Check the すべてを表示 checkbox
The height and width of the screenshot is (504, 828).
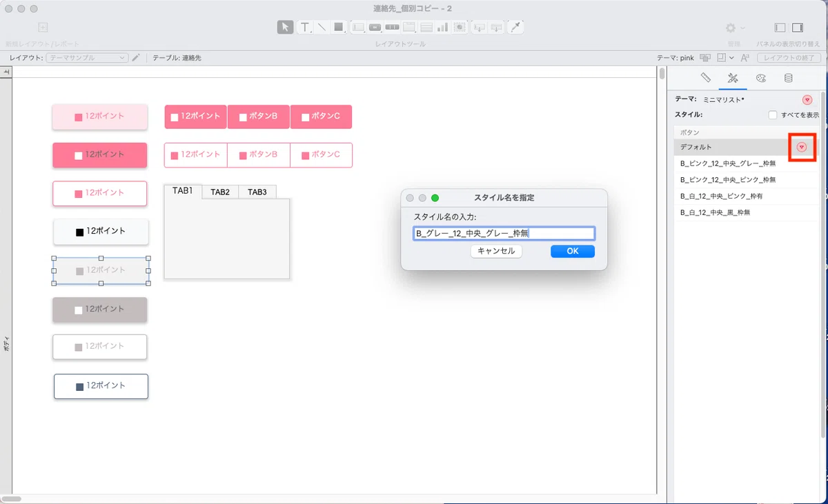click(x=773, y=115)
